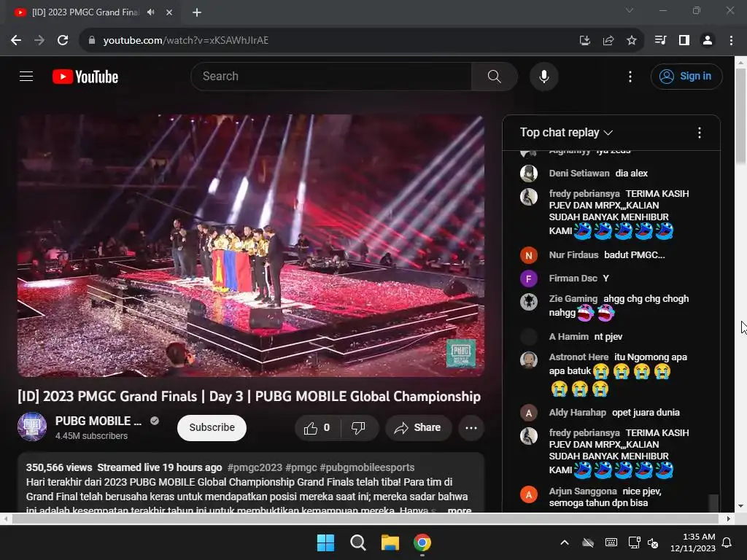This screenshot has width=747, height=560.
Task: Open Windows notifications bell
Action: 727,542
